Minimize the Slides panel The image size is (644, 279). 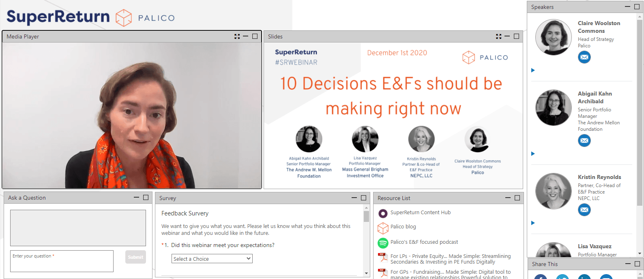[507, 36]
